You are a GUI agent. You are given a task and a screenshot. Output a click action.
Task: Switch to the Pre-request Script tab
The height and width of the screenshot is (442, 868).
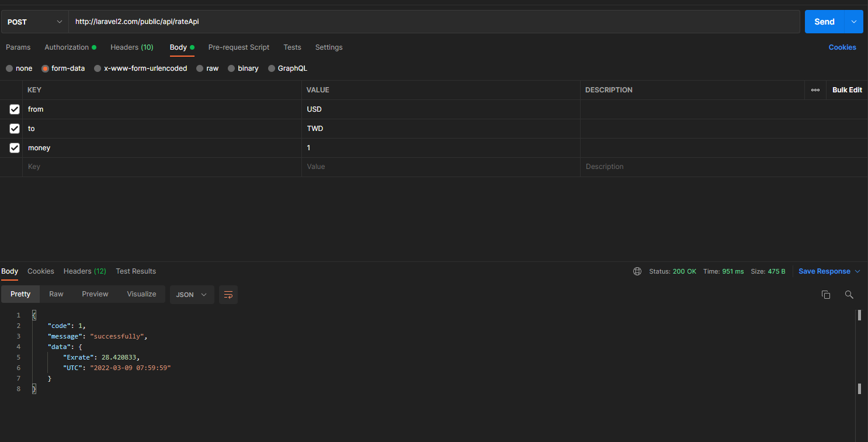tap(239, 47)
